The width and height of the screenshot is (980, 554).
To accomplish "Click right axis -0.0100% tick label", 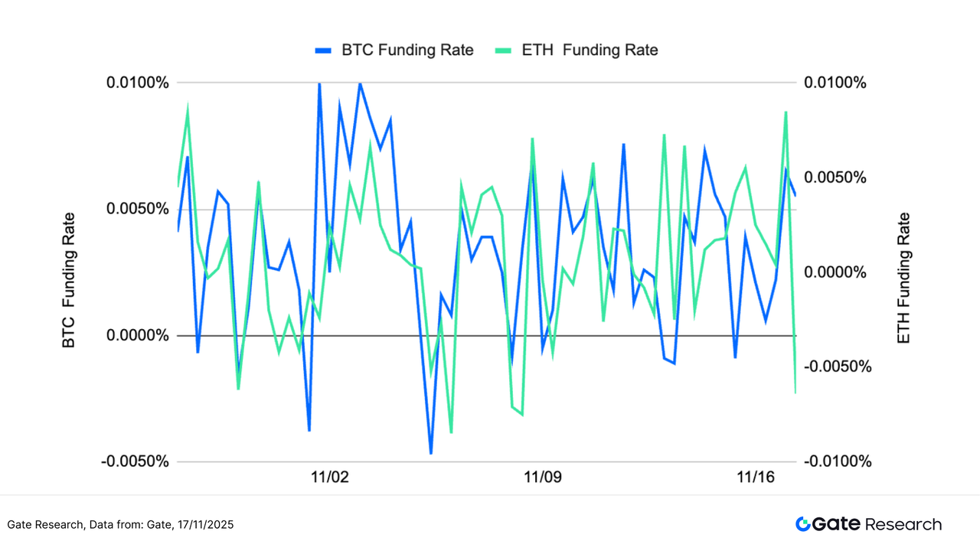I will [x=837, y=461].
